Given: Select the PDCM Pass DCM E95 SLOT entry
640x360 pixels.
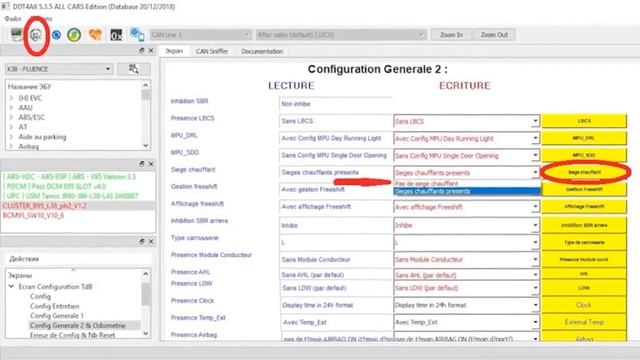Looking at the screenshot, I should coord(54,187).
